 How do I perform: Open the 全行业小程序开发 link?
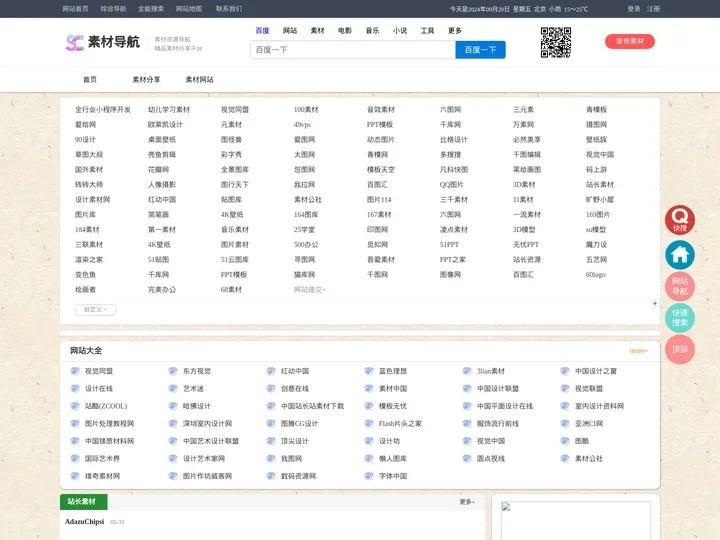pyautogui.click(x=103, y=110)
